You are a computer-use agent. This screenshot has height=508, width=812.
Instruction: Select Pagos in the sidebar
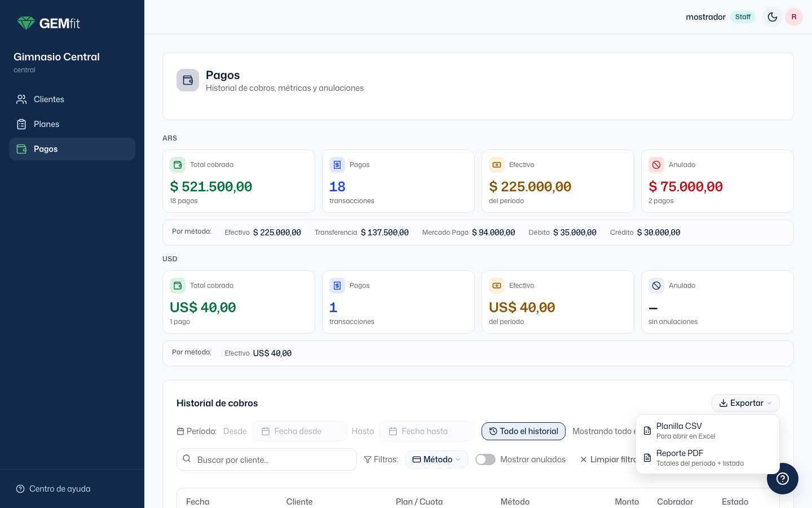[72, 149]
